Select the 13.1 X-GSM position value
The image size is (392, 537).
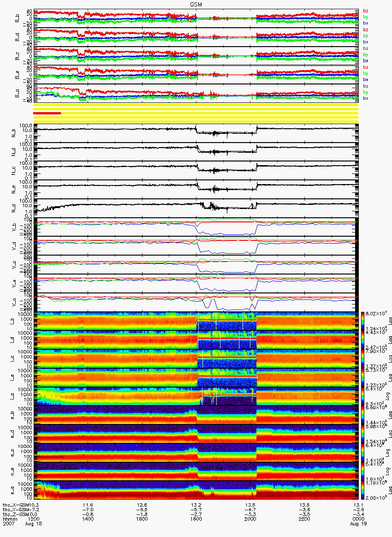point(358,505)
